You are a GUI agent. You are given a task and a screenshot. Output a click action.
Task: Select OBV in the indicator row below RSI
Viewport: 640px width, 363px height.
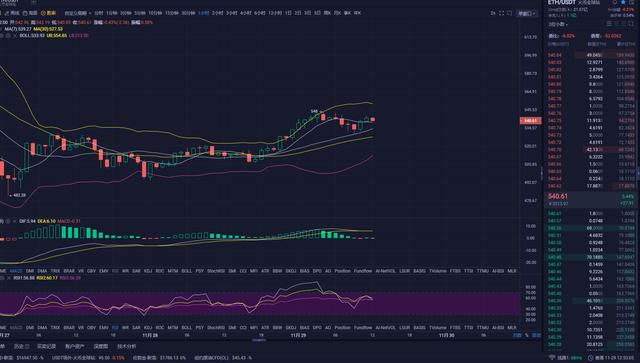pos(91,327)
